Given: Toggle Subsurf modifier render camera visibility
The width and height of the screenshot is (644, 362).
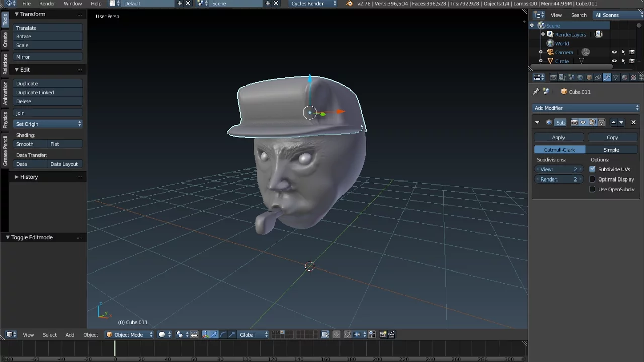Looking at the screenshot, I should pos(574,122).
